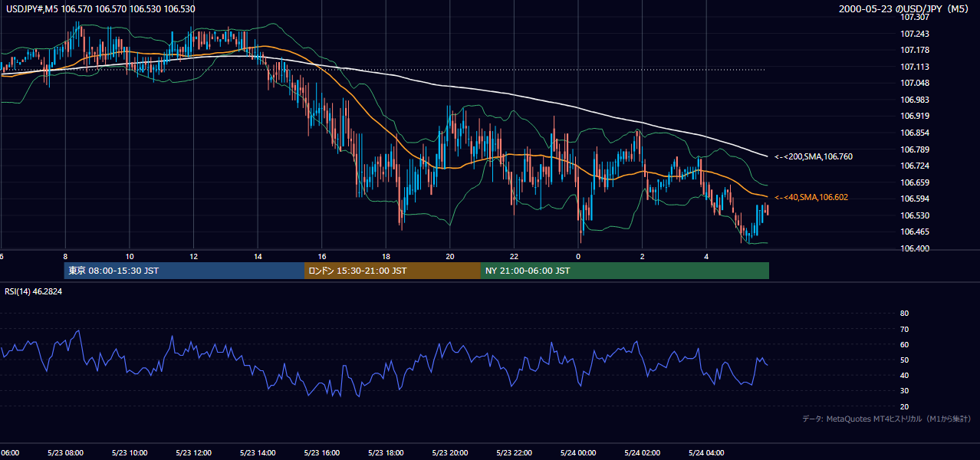The image size is (980, 460).
Task: Click price axis label 107.178
Action: pyautogui.click(x=914, y=50)
